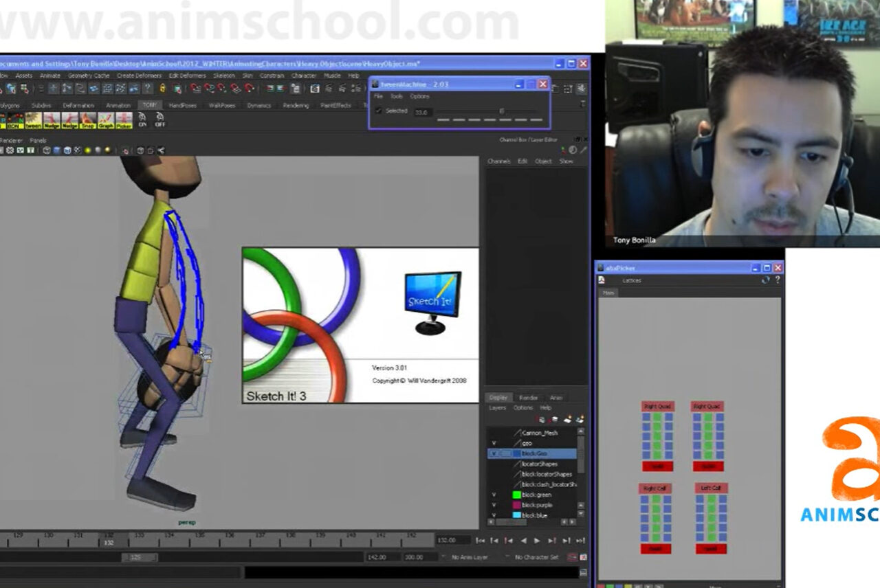The image size is (880, 588).
Task: Play animation forwards
Action: tap(538, 541)
